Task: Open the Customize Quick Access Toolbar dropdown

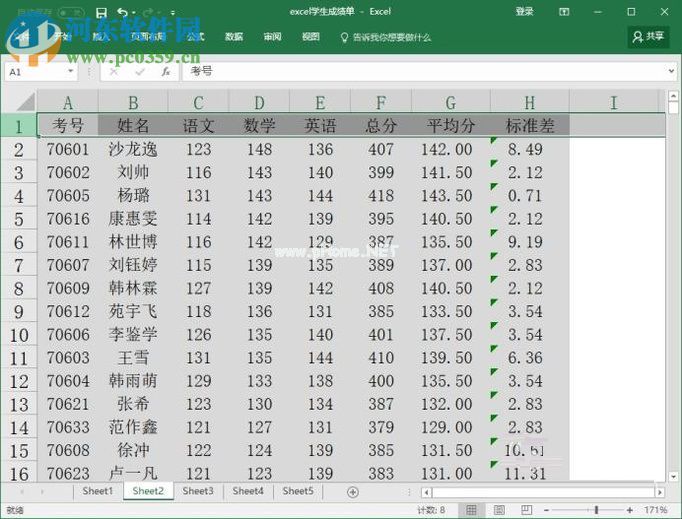Action: coord(173,13)
